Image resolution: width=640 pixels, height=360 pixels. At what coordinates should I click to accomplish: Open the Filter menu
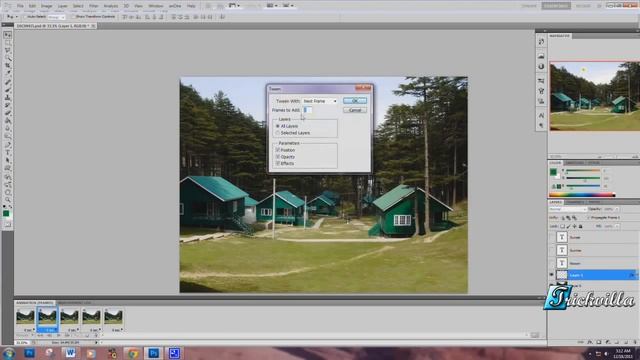click(93, 6)
